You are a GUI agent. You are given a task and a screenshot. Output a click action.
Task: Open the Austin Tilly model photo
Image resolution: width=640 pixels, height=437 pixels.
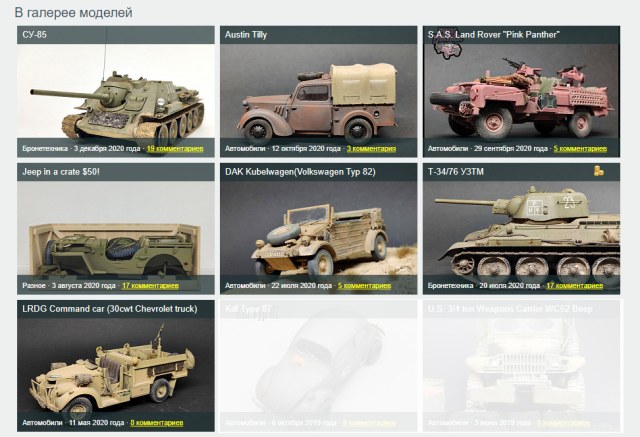318,91
